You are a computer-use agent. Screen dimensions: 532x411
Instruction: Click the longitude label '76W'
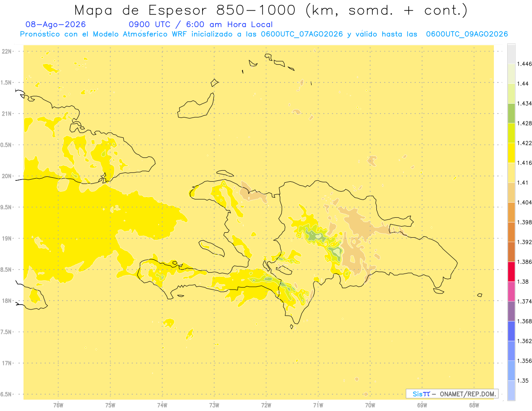tap(58, 405)
